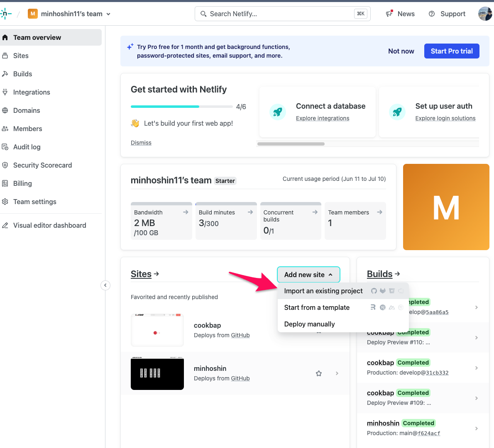Select Team overview in the sidebar

pos(50,37)
